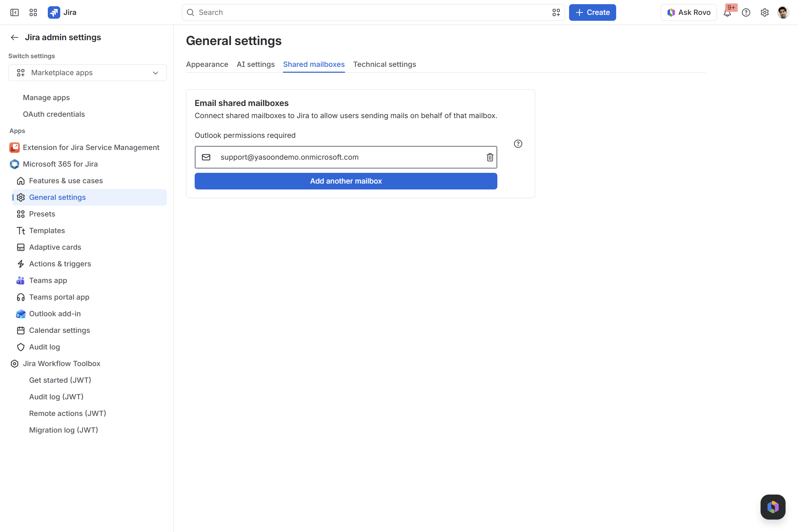Click the Presets grid icon
The width and height of the screenshot is (798, 532).
coord(21,214)
